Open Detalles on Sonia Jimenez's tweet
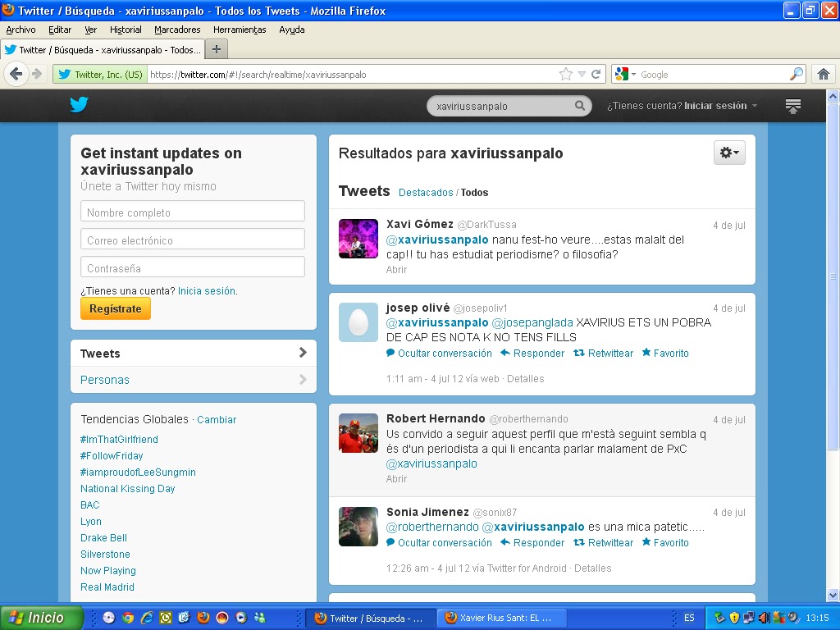The height and width of the screenshot is (630, 840). point(592,568)
